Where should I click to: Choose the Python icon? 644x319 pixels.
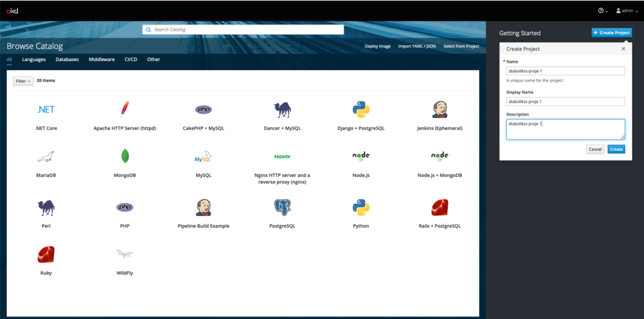360,207
